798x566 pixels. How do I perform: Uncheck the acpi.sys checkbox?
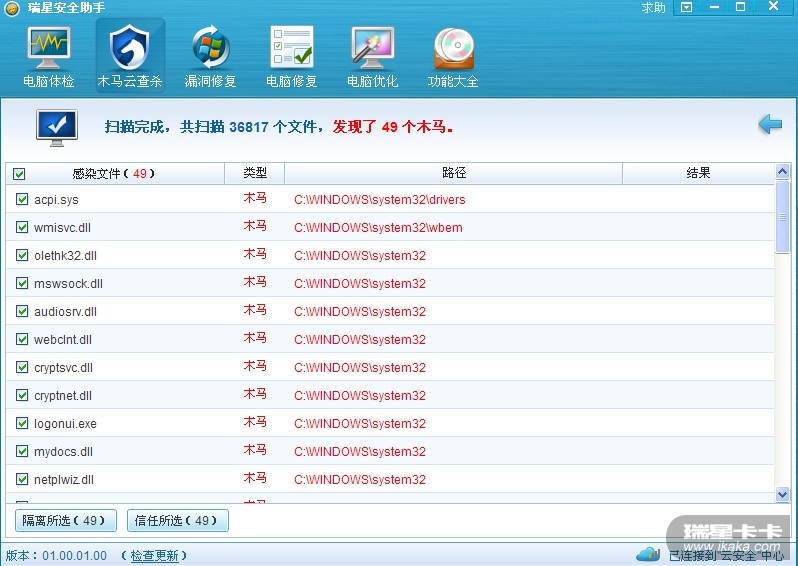pyautogui.click(x=22, y=199)
